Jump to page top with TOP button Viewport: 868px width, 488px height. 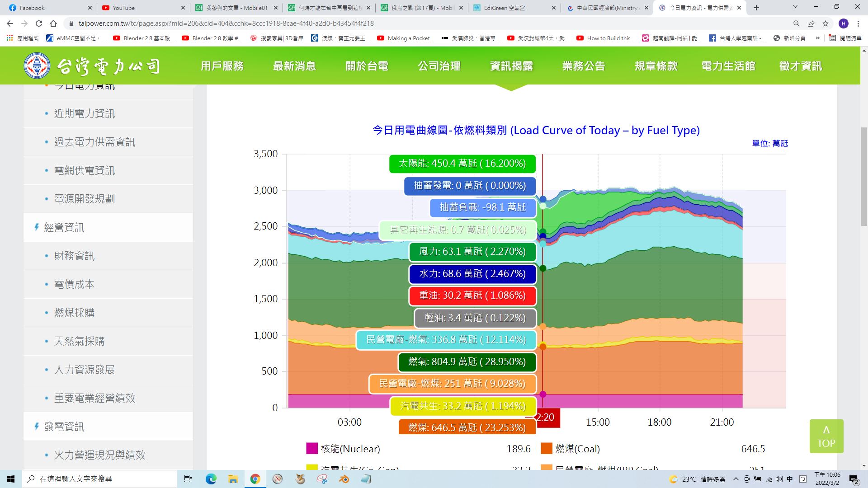(x=826, y=436)
